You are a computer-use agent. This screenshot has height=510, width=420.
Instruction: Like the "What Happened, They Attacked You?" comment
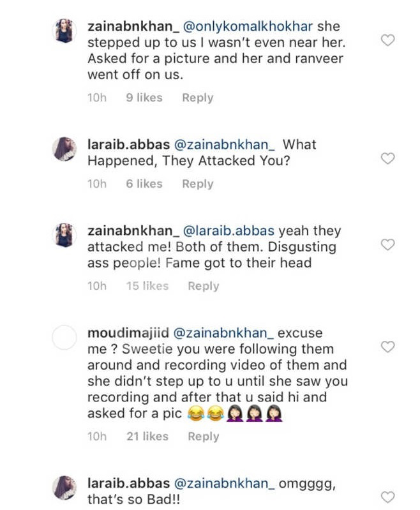387,158
